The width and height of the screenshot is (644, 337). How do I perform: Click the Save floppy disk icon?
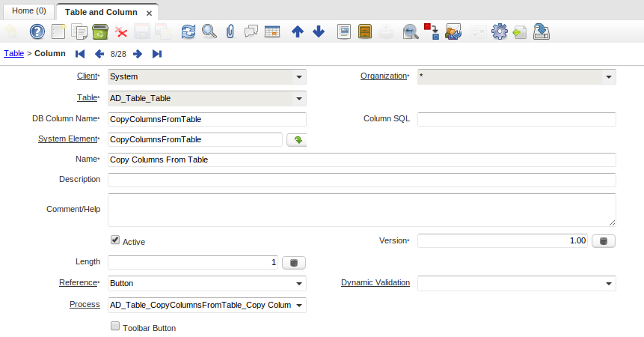coord(142,31)
